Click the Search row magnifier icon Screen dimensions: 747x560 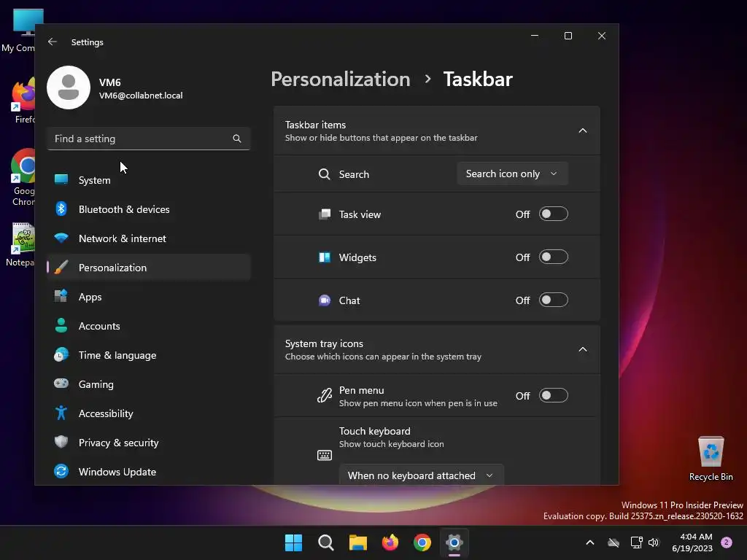tap(324, 174)
